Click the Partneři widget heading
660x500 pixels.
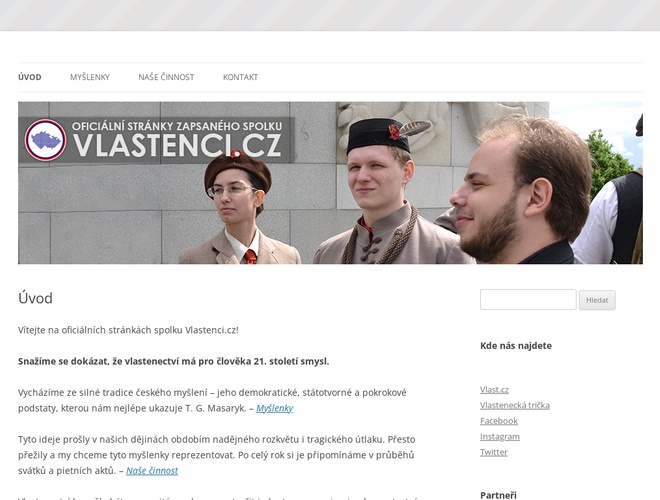coord(498,495)
